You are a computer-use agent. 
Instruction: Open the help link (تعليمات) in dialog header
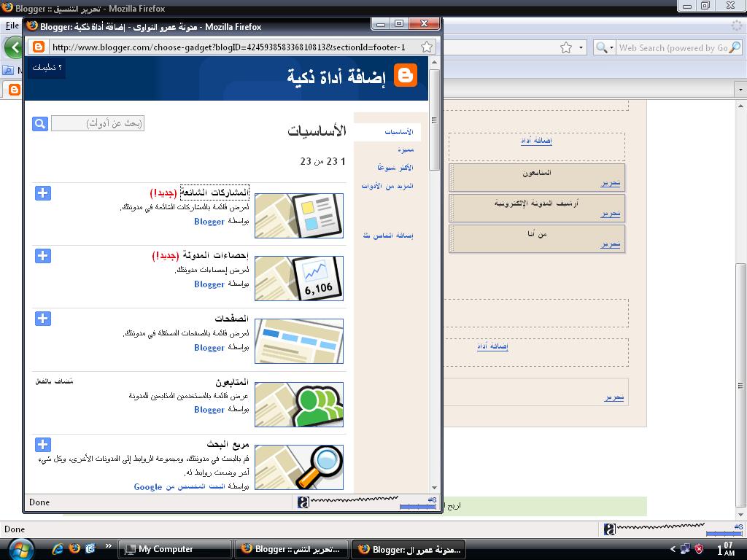(47, 68)
